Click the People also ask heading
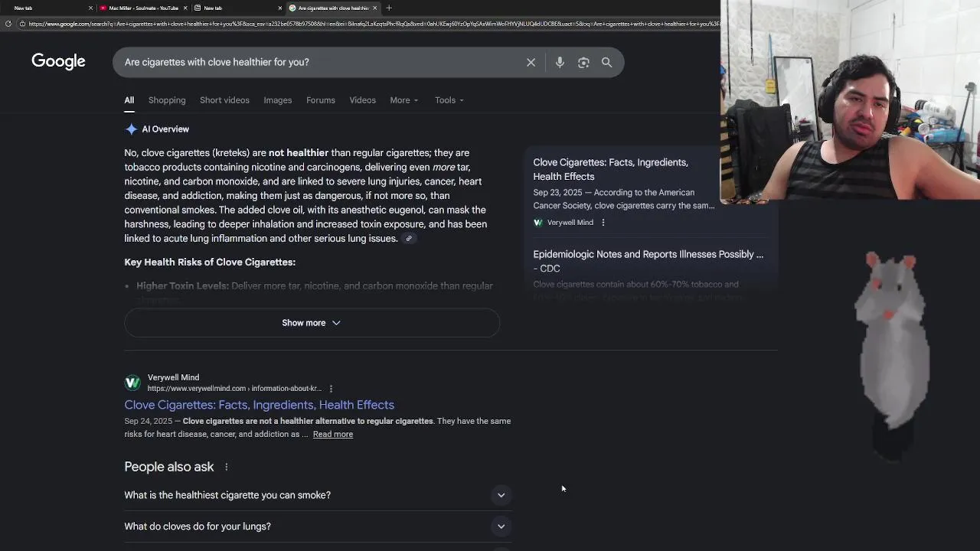The image size is (980, 551). pyautogui.click(x=169, y=467)
